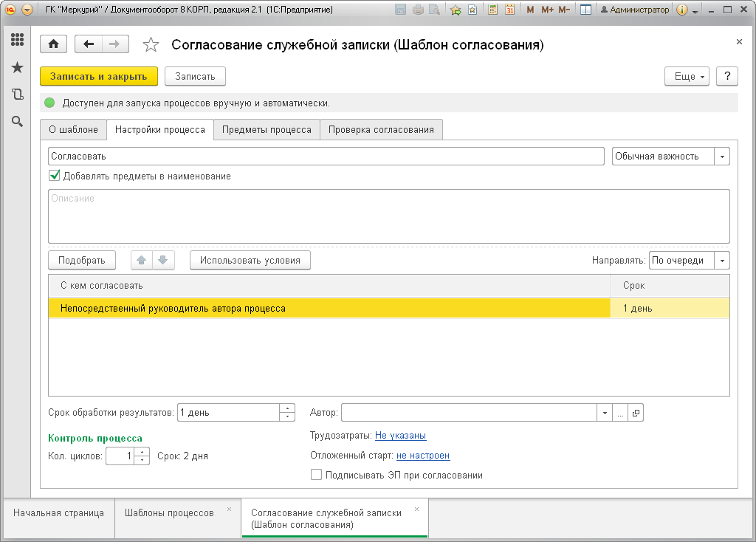Open the Автор dropdown list
Image resolution: width=756 pixels, height=542 pixels.
pyautogui.click(x=605, y=413)
